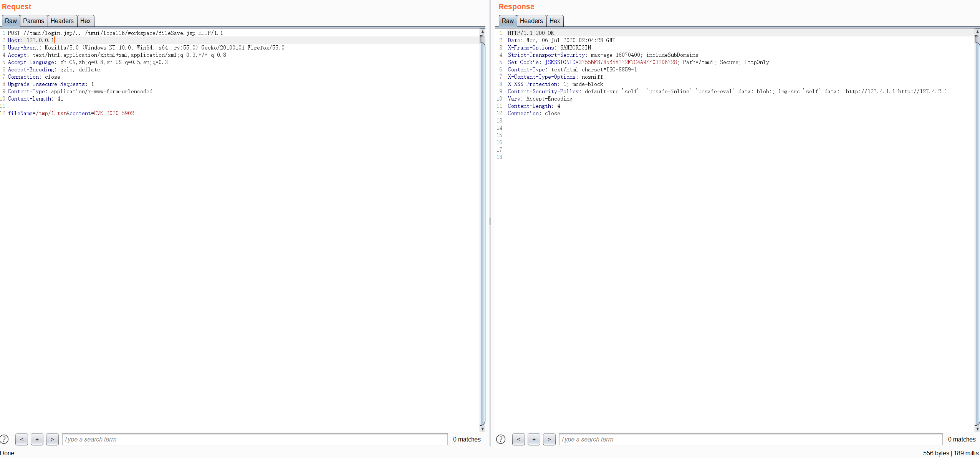The height and width of the screenshot is (458, 980).
Task: Click response search plus options button
Action: click(x=534, y=439)
